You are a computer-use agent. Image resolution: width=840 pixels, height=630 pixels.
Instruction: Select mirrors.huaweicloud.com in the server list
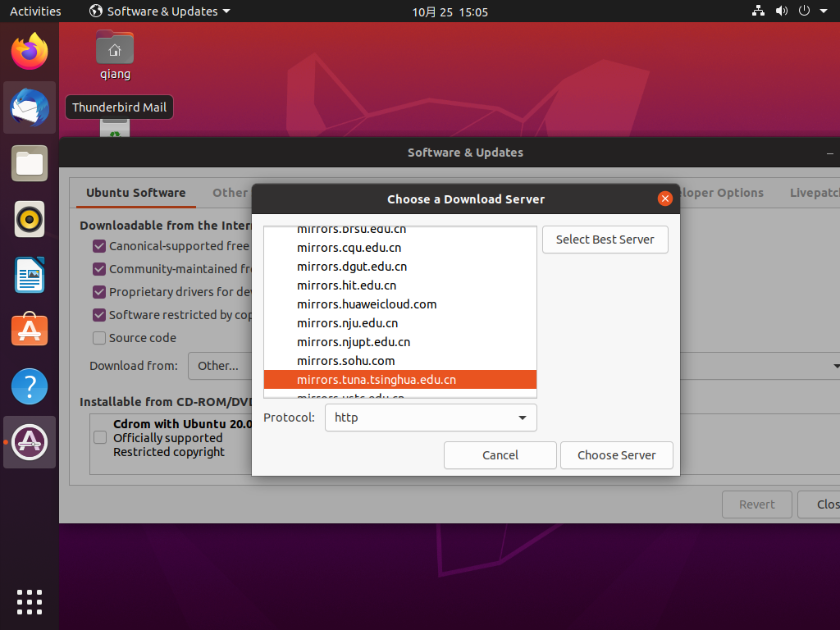click(367, 304)
